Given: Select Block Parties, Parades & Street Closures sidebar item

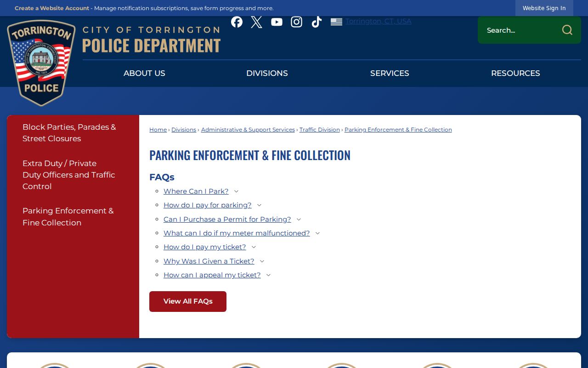Looking at the screenshot, I should [69, 132].
